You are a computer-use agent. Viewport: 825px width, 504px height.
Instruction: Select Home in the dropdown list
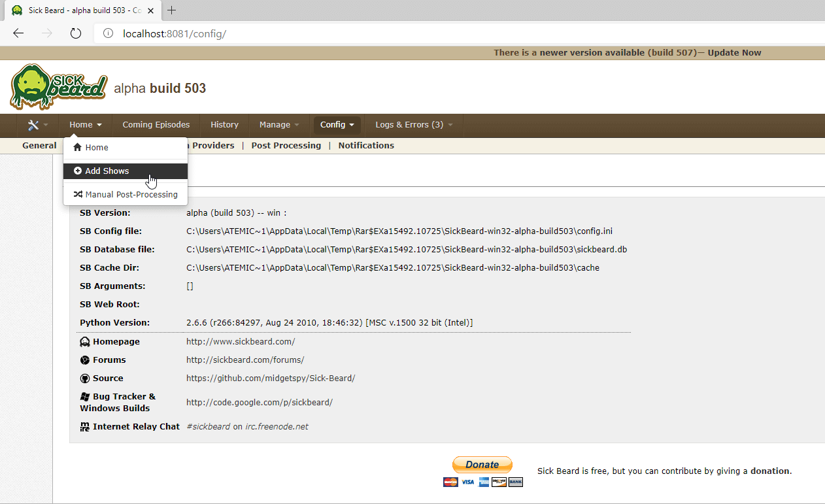click(126, 147)
